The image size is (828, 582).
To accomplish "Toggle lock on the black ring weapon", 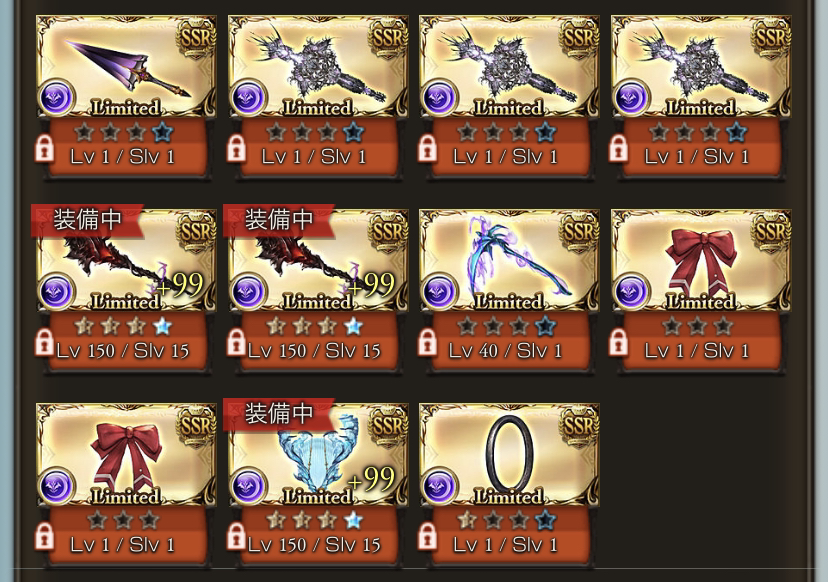I will click(x=428, y=537).
